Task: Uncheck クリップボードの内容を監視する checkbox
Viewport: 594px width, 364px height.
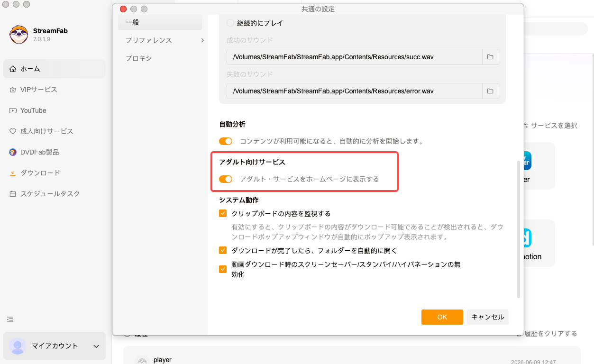Action: [x=223, y=214]
